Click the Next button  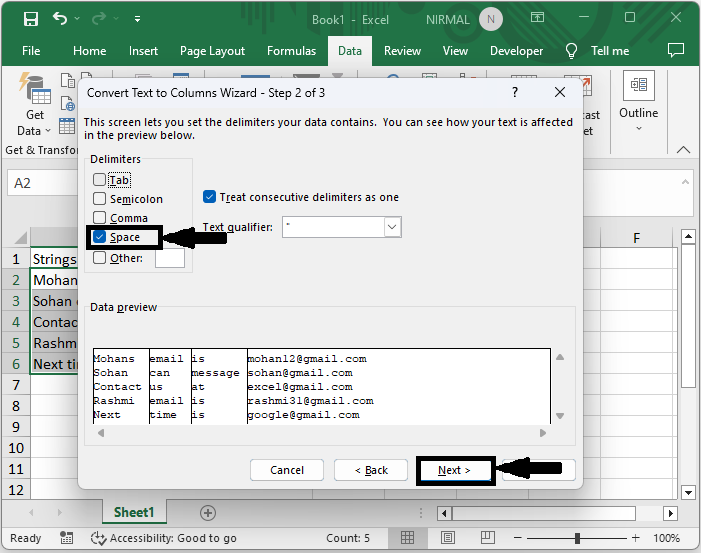[x=455, y=470]
